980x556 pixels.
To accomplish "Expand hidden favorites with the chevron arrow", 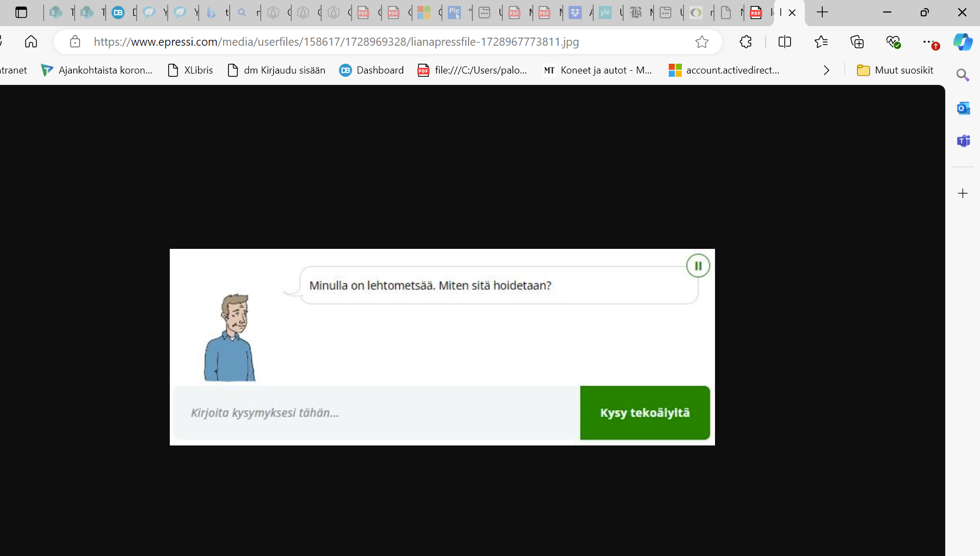I will click(x=827, y=70).
